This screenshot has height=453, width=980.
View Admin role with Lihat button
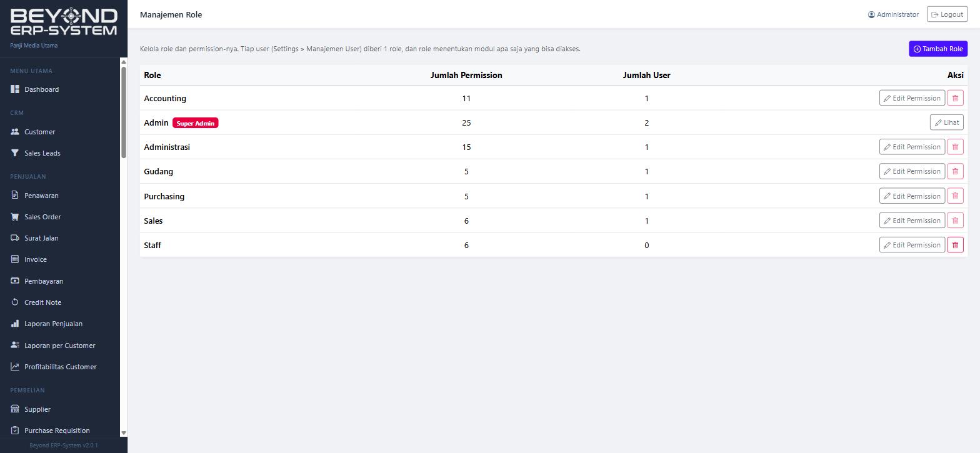[946, 122]
